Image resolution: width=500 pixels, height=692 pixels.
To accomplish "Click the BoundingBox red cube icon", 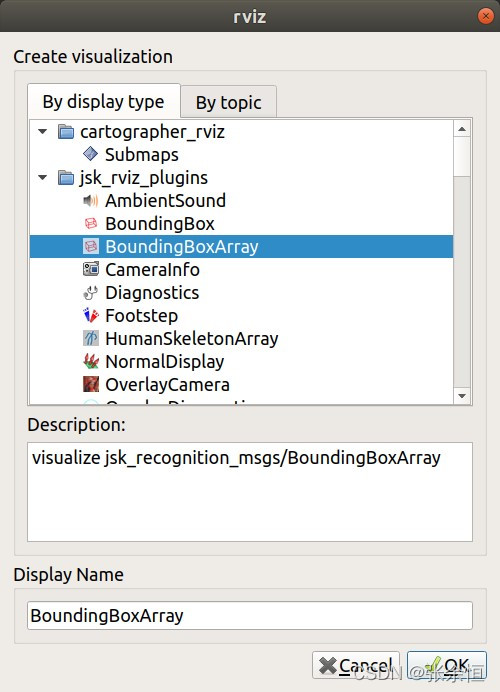I will coord(90,224).
